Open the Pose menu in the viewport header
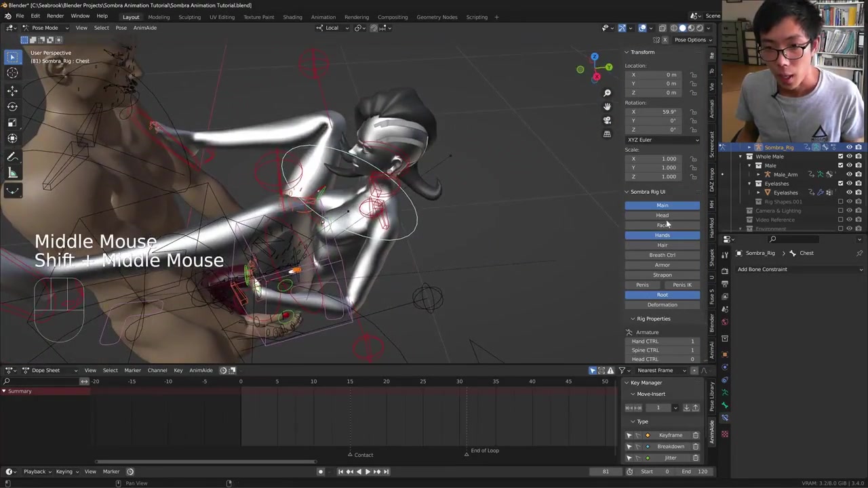This screenshot has height=488, width=868. (121, 28)
